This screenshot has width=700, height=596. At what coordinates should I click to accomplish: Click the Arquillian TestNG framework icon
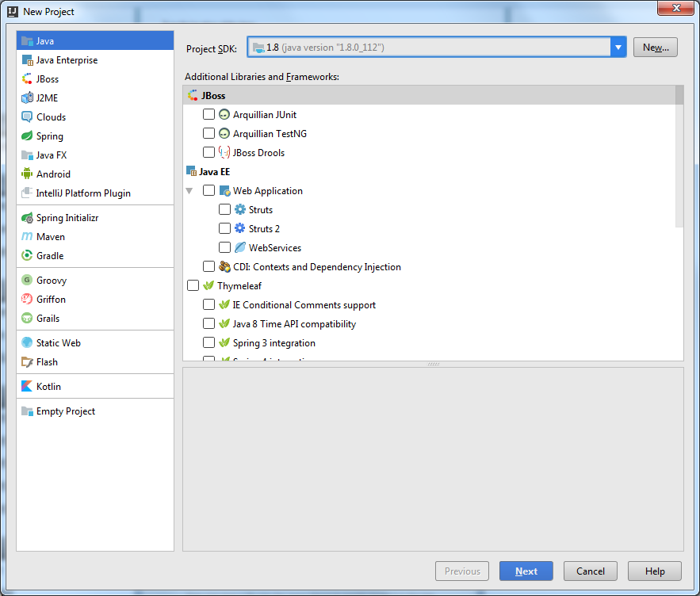click(224, 133)
